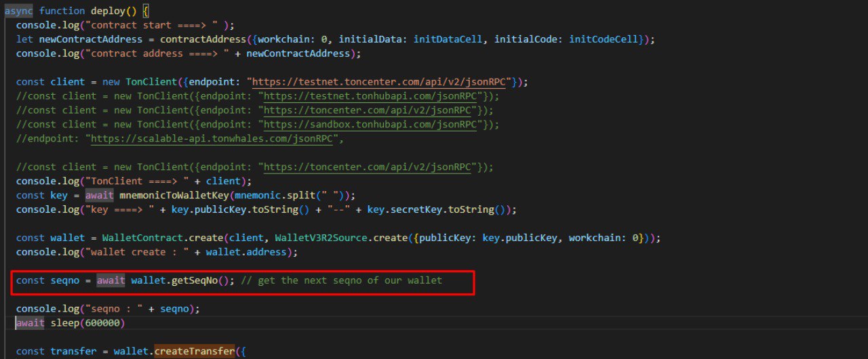Click the 'function' keyword before deploy
The height and width of the screenshot is (359, 868).
tap(62, 11)
